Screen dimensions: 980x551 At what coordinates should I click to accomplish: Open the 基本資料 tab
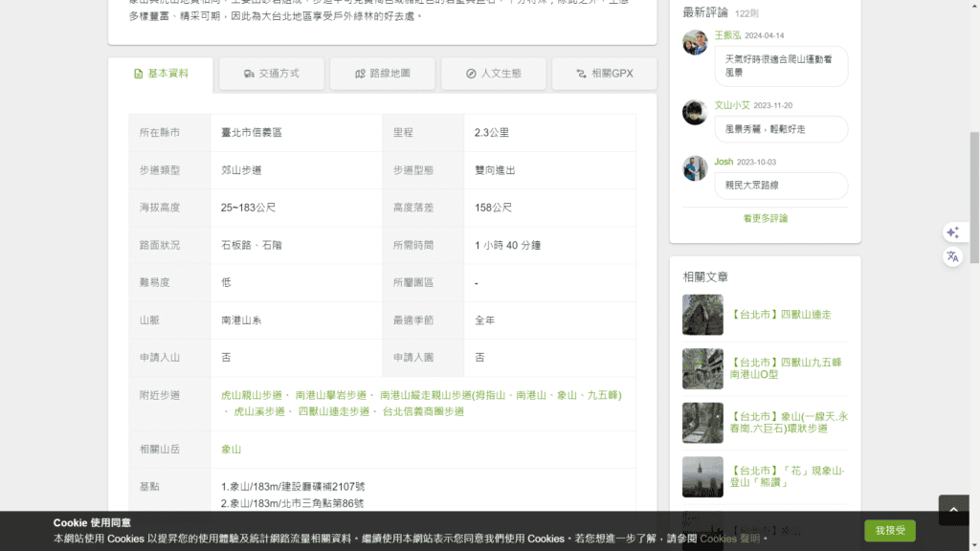click(x=161, y=74)
